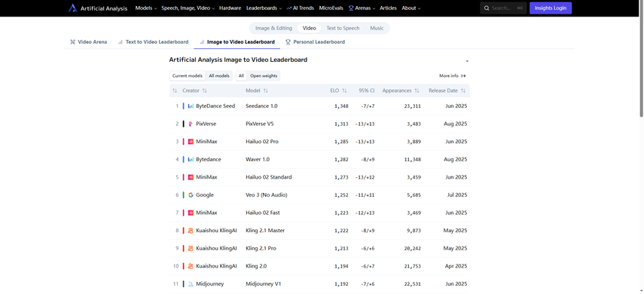Open the Text to Video Leaderboard tab
The height and width of the screenshot is (294, 644).
pyautogui.click(x=153, y=42)
